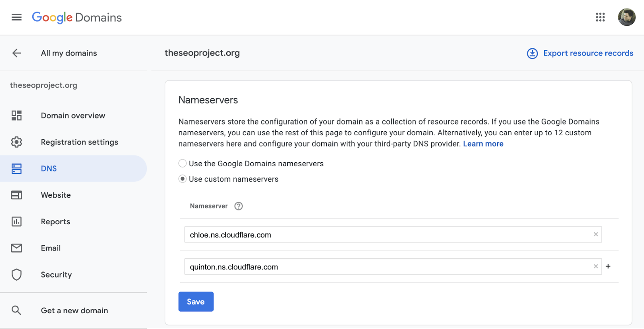Click Export resource records link
This screenshot has height=329, width=644.
[x=588, y=53]
